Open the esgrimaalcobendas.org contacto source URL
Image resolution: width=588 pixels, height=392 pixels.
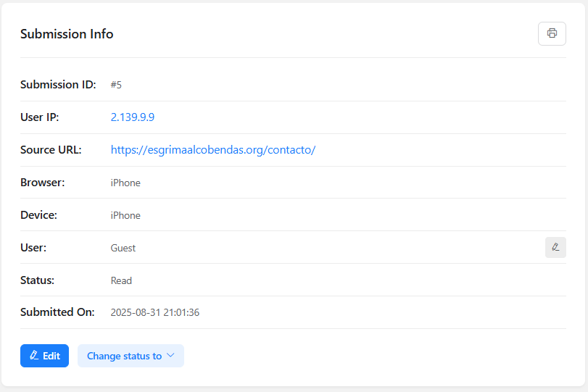point(212,150)
